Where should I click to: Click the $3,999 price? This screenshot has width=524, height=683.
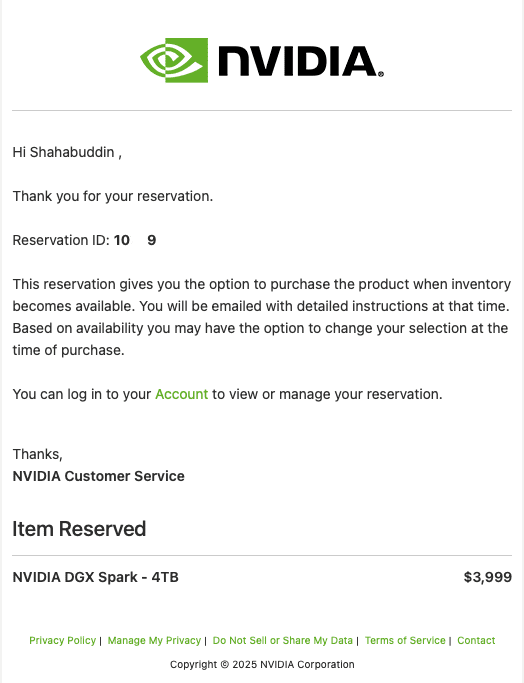tap(488, 577)
